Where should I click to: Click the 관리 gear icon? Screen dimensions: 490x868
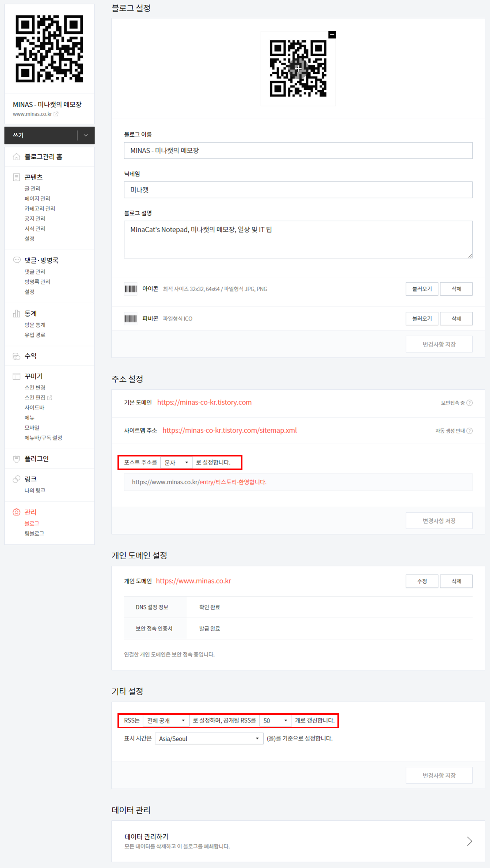point(16,512)
